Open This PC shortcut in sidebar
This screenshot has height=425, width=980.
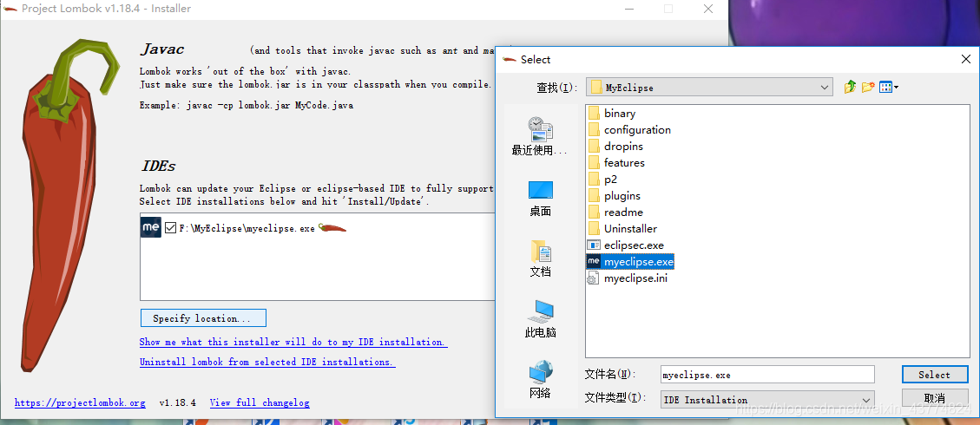click(x=540, y=318)
